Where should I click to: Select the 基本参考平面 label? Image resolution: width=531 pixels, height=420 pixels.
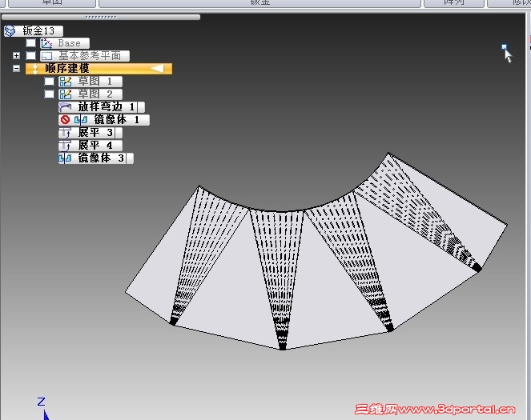pos(90,56)
